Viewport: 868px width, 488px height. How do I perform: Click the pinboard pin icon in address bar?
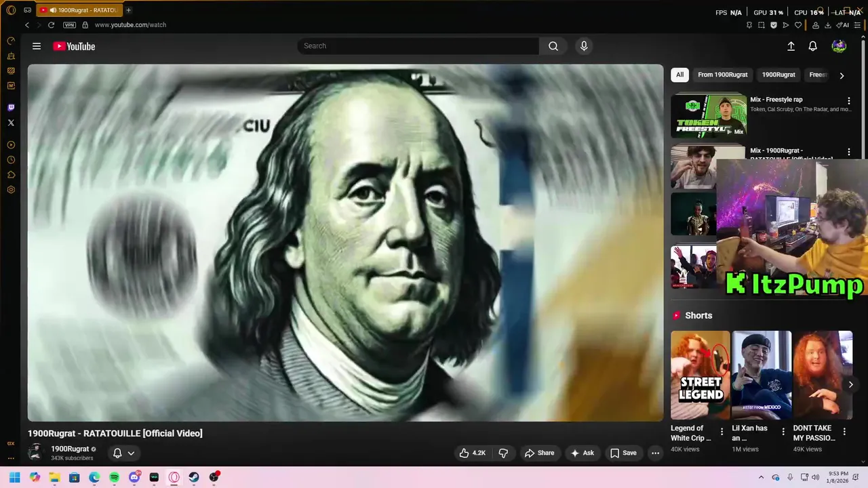tap(749, 25)
